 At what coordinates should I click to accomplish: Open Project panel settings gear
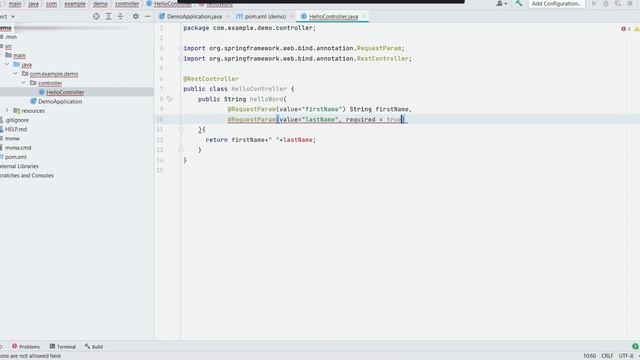136,16
